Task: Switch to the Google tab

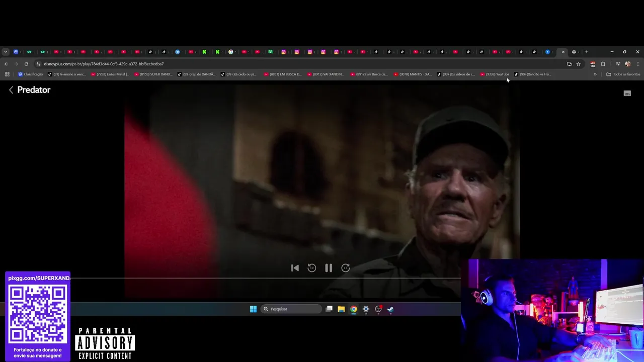Action: click(231, 52)
